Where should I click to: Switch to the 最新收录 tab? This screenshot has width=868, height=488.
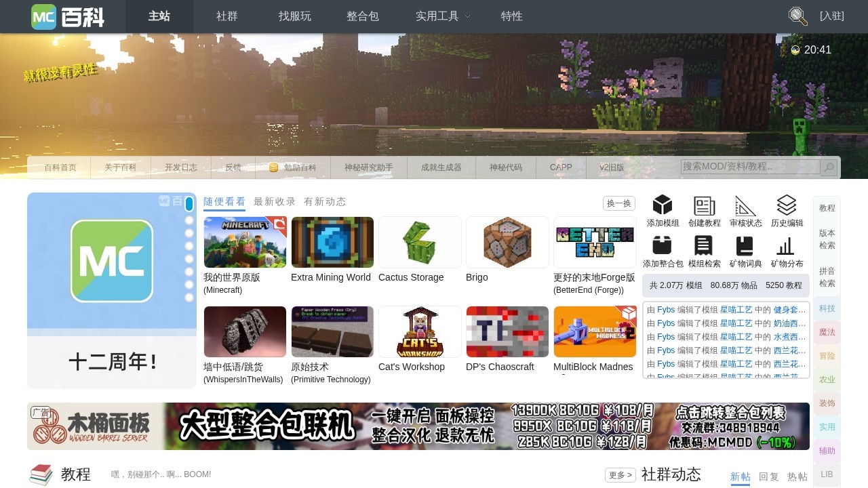click(x=275, y=201)
